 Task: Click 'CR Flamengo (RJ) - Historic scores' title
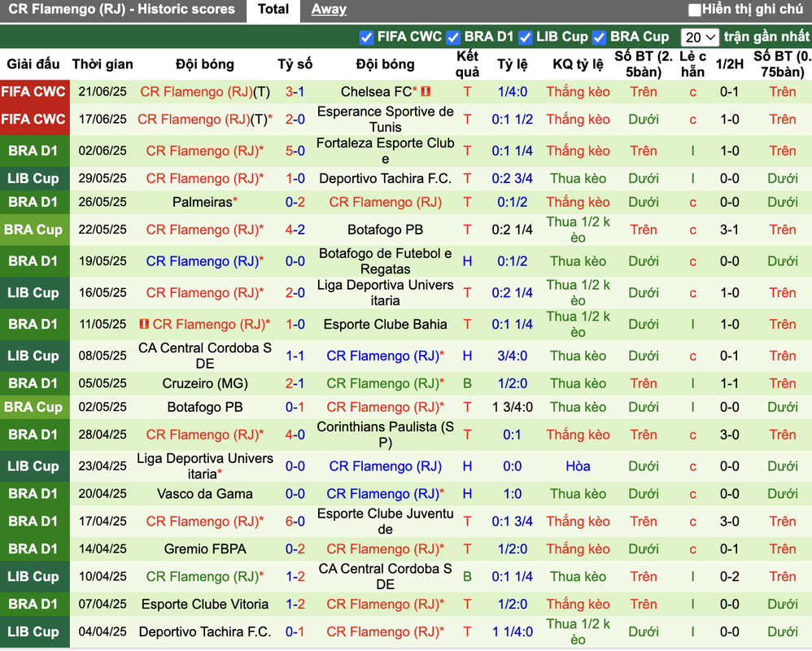[122, 9]
